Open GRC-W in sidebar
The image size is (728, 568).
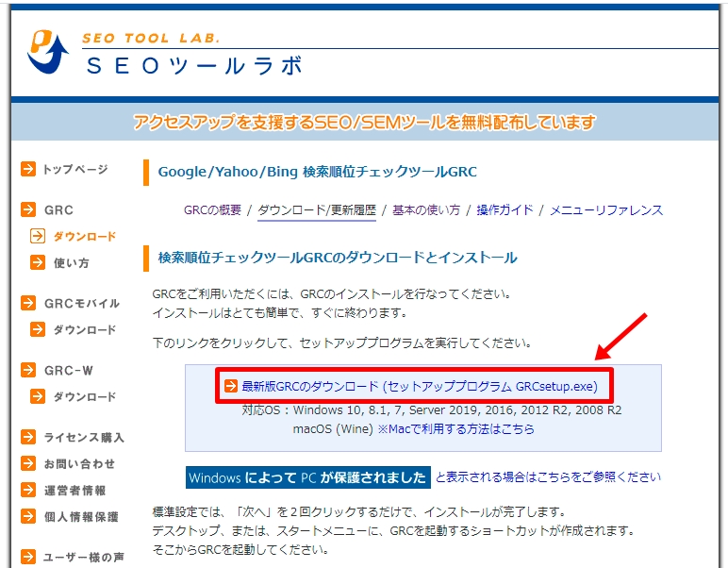point(69,371)
